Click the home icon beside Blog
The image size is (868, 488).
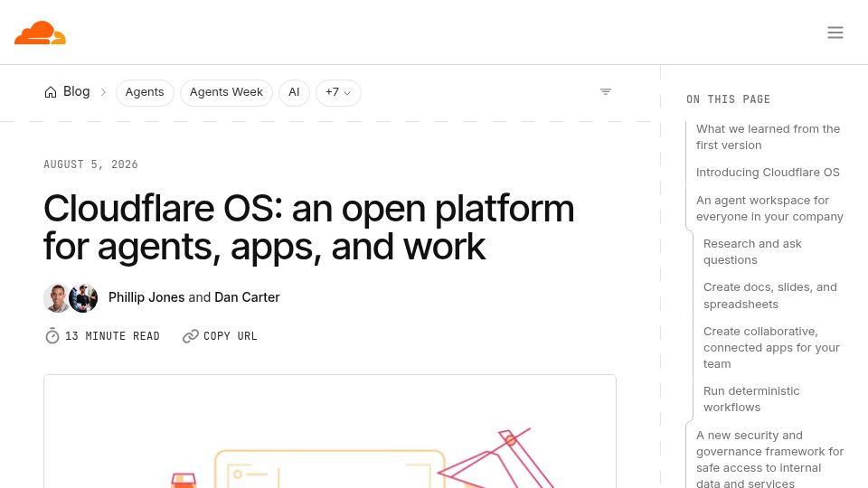(x=51, y=92)
